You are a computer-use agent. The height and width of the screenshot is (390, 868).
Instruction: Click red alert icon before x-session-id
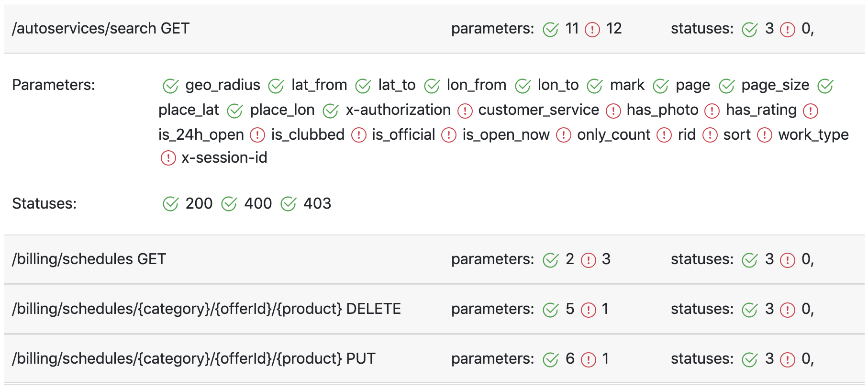click(168, 158)
